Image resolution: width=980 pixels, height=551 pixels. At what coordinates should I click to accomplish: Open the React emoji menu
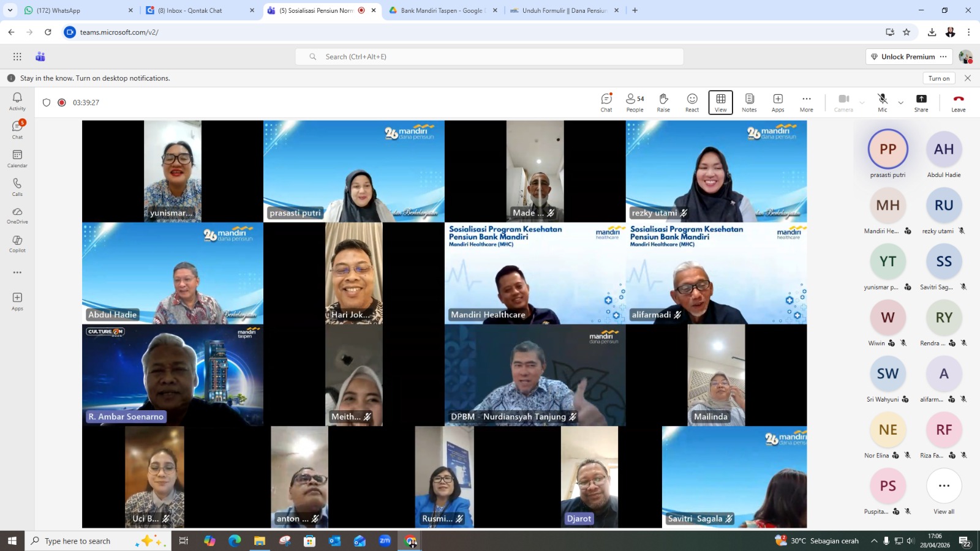(692, 102)
